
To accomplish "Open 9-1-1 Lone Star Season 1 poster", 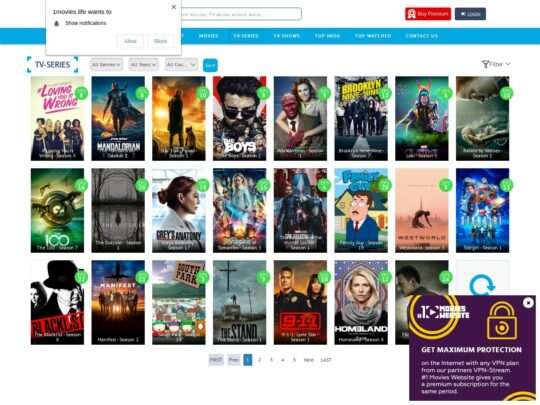I will pos(300,302).
